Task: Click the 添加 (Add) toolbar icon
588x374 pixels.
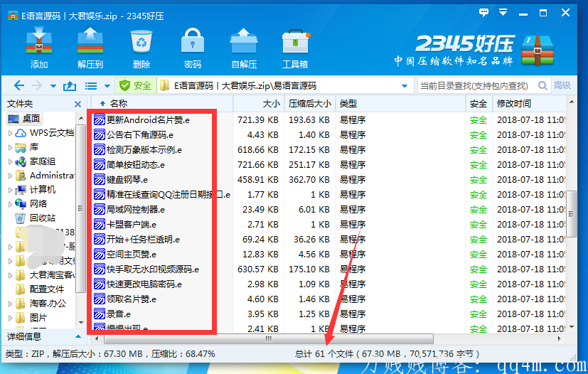Action: tap(39, 42)
